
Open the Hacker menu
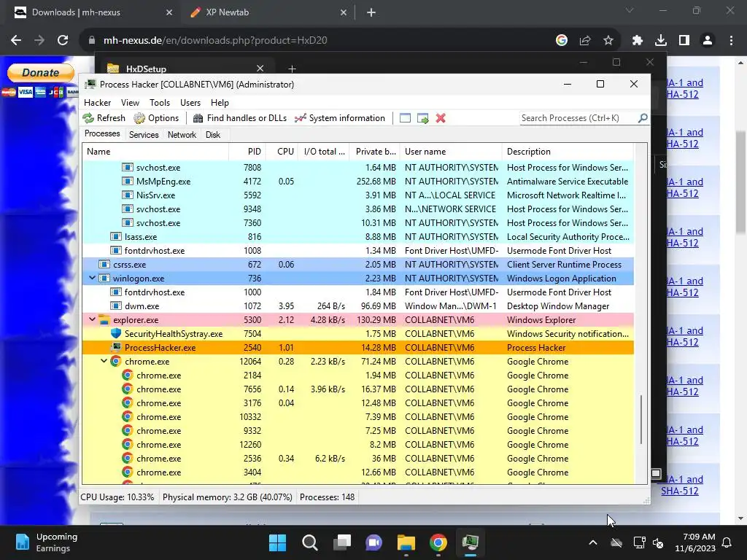[97, 103]
